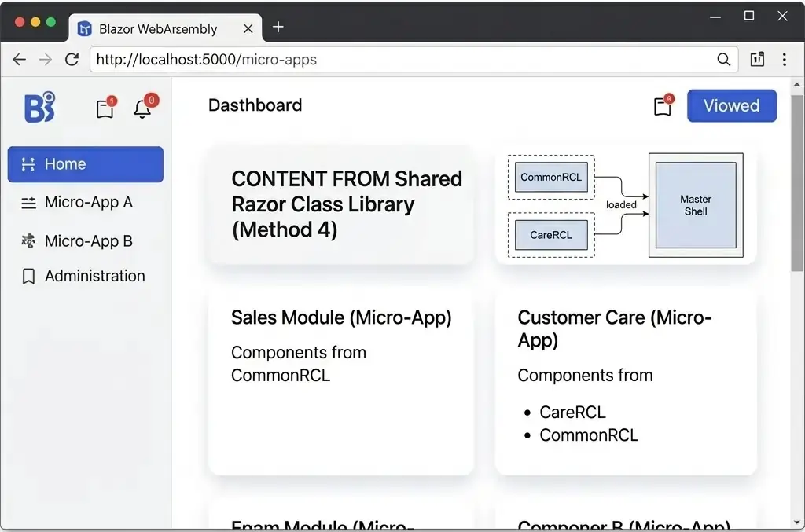Reload the page with the refresh icon
This screenshot has width=805, height=532.
(x=72, y=60)
